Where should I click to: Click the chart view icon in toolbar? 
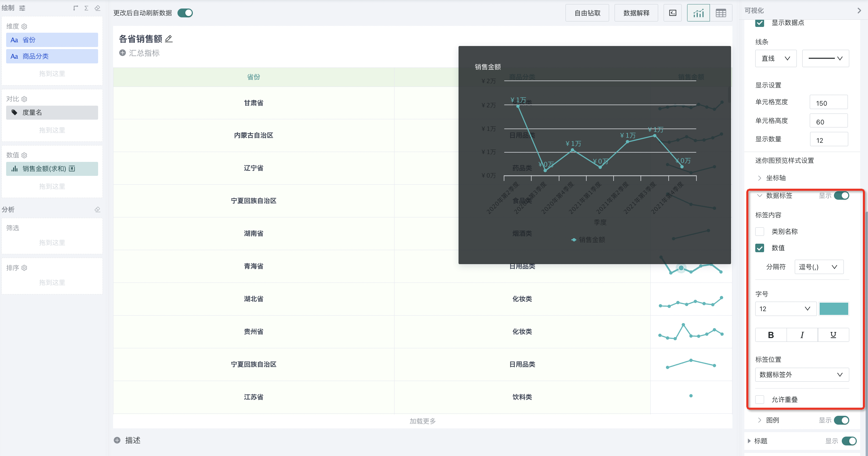[x=698, y=13]
